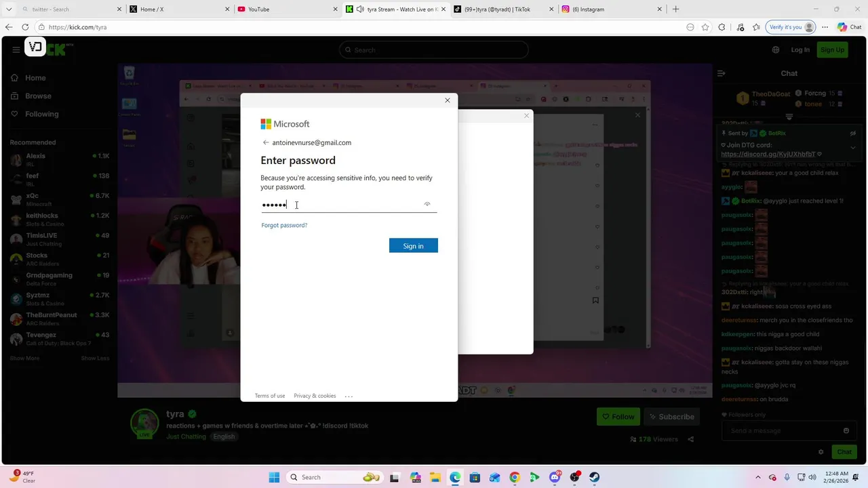Open chat settings gear icon

821,452
